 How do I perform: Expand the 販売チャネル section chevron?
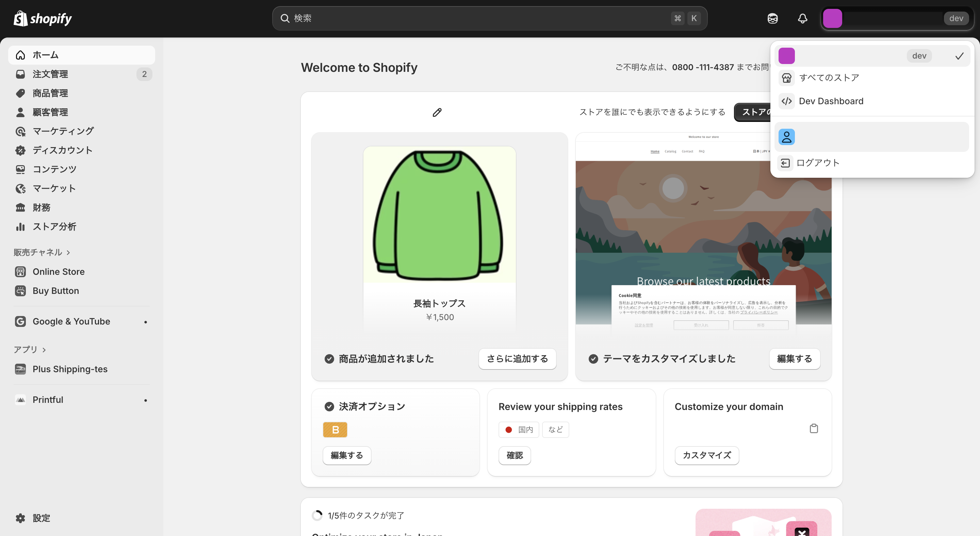[68, 252]
